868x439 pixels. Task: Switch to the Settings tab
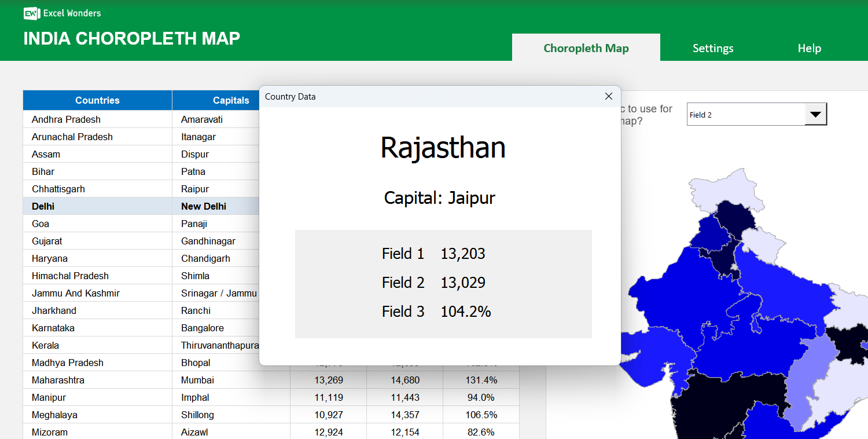coord(712,48)
